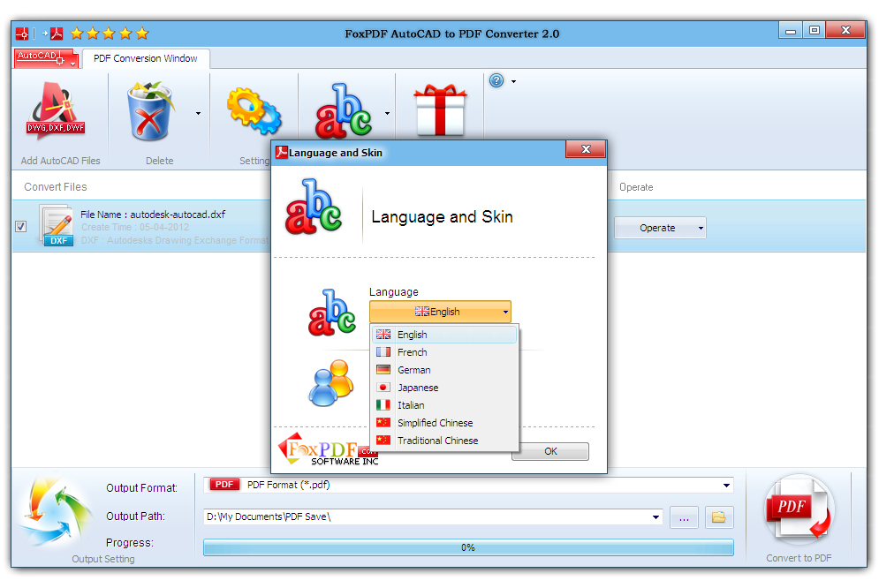Click the red gift box icon
This screenshot has width=879, height=588.
pyautogui.click(x=440, y=111)
